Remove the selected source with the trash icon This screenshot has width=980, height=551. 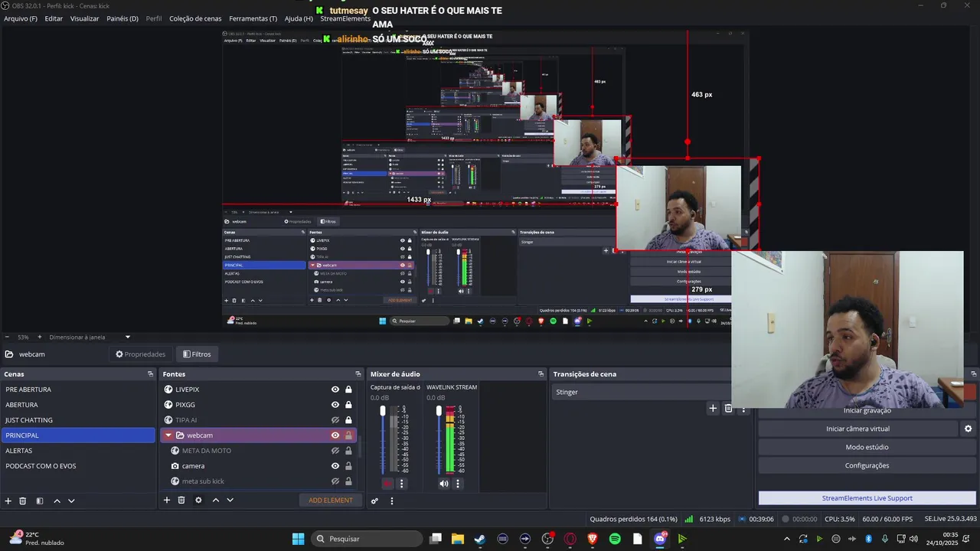pyautogui.click(x=181, y=500)
